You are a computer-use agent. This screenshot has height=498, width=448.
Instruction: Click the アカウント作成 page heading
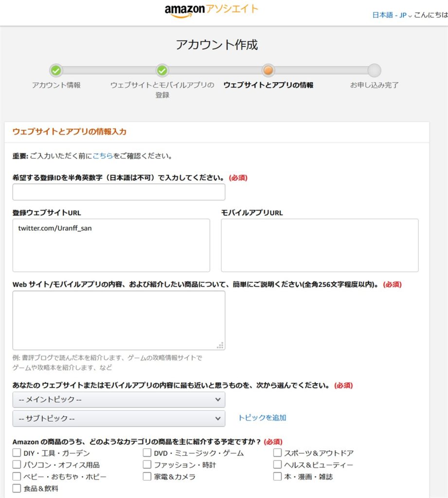point(216,45)
